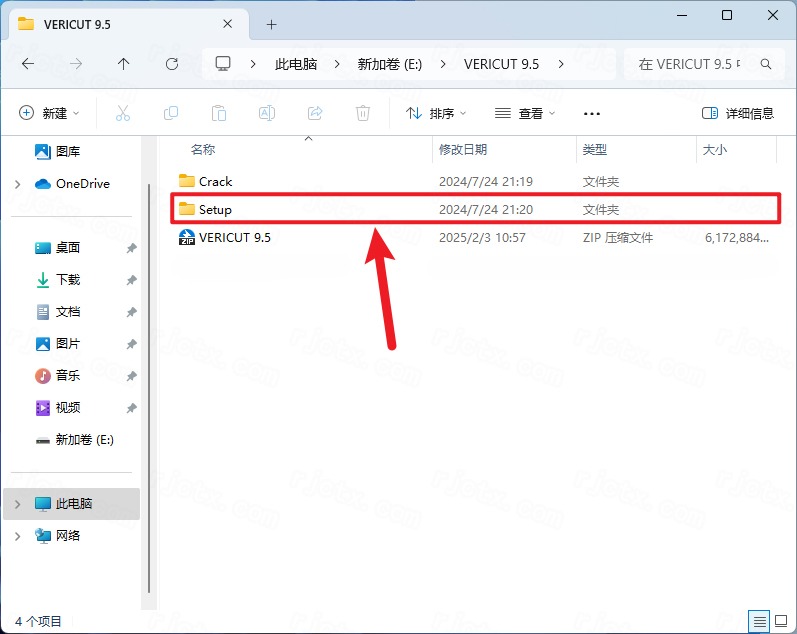The width and height of the screenshot is (797, 634).
Task: Open the 新建 dropdown menu
Action: click(x=49, y=113)
